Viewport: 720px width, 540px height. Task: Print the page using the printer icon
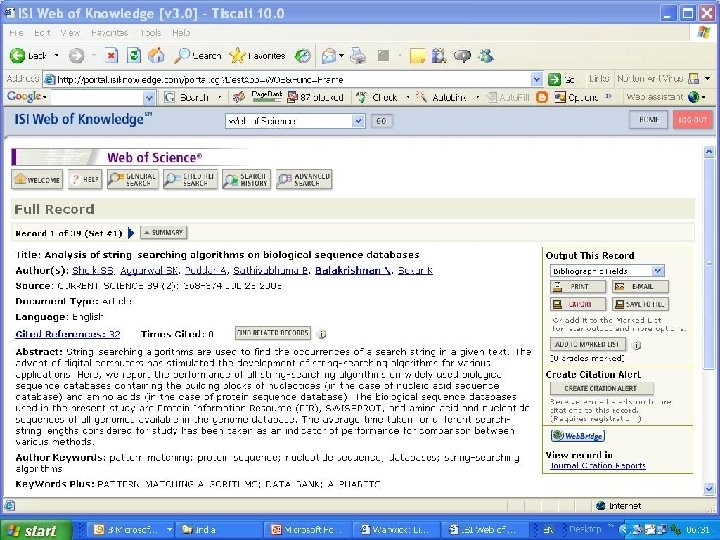[358, 56]
